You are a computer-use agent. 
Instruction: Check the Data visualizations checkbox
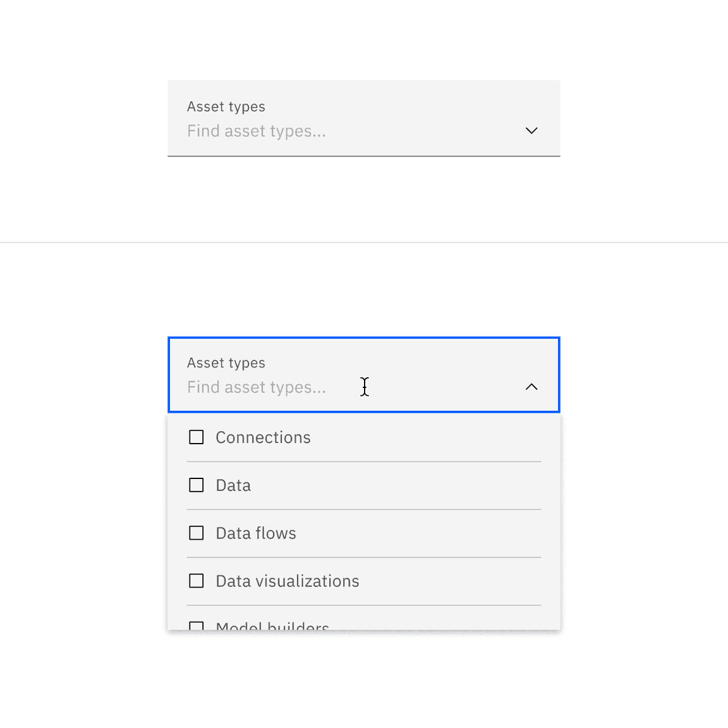point(196,580)
